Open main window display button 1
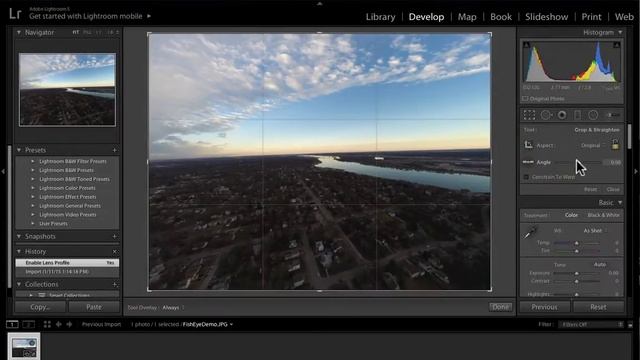 click(12, 324)
